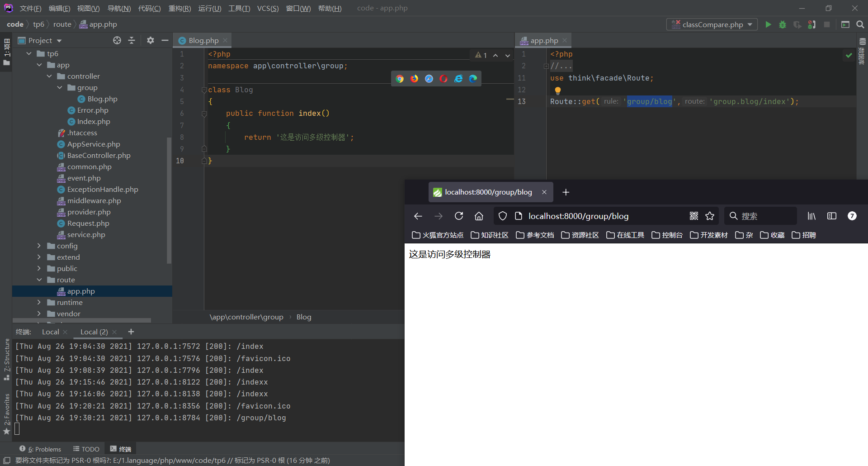Expand the runtime folder

click(x=39, y=302)
